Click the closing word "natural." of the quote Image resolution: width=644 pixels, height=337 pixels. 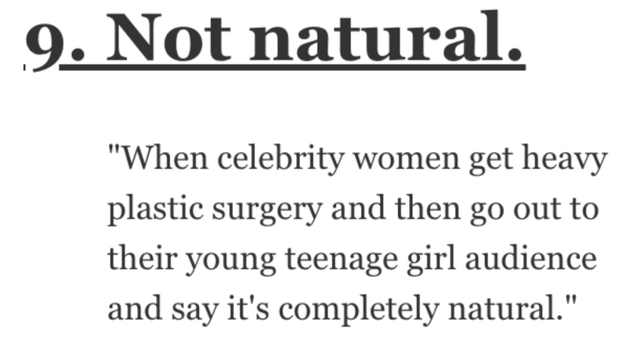[x=506, y=308]
